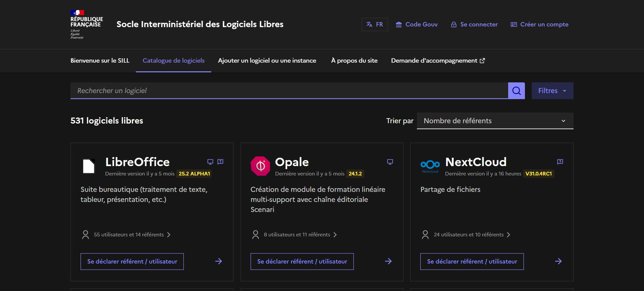Click the arrow on the Opale card

tap(388, 262)
